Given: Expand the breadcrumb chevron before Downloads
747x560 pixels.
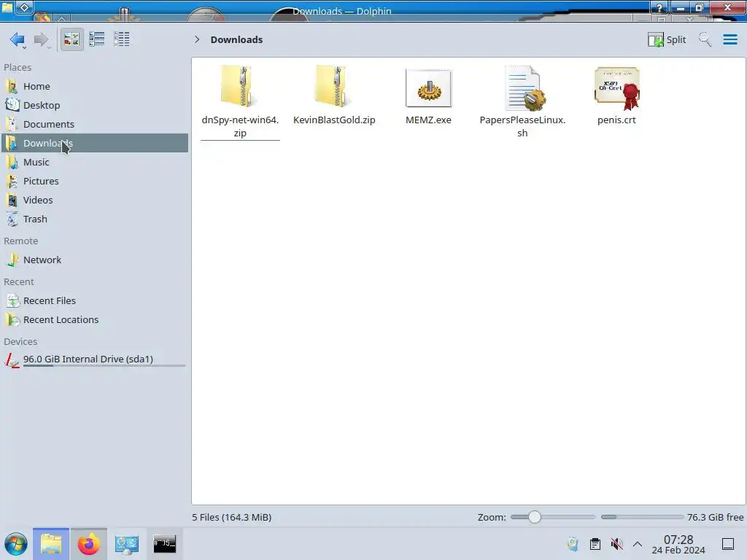Looking at the screenshot, I should point(197,39).
